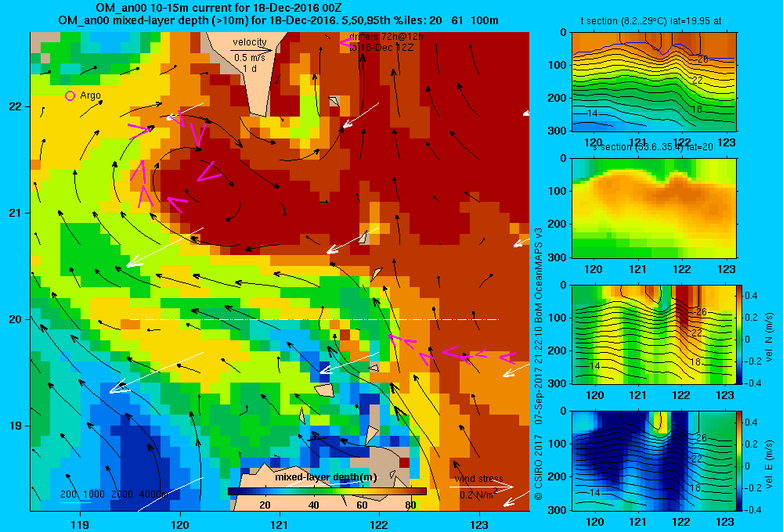This screenshot has height=532, width=783.
Task: Click the '18-Dec 12Z' drifter date label
Action: tap(386, 48)
